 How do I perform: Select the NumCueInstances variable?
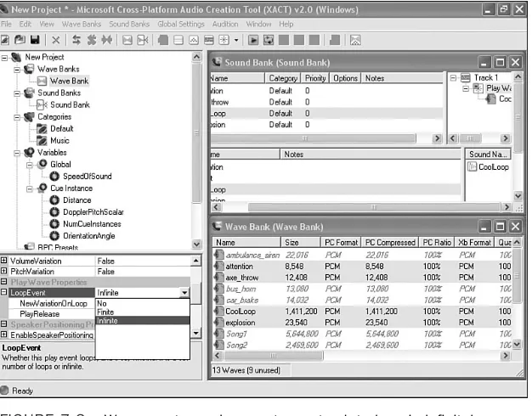click(x=92, y=224)
